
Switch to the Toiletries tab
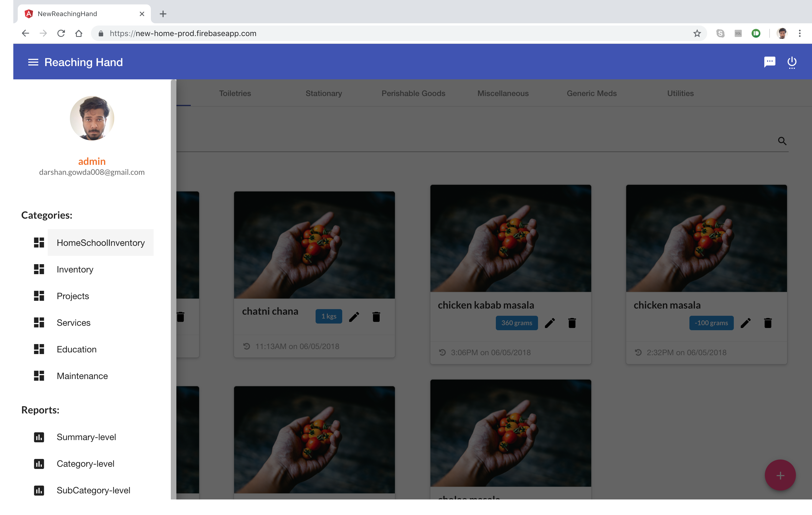235,94
